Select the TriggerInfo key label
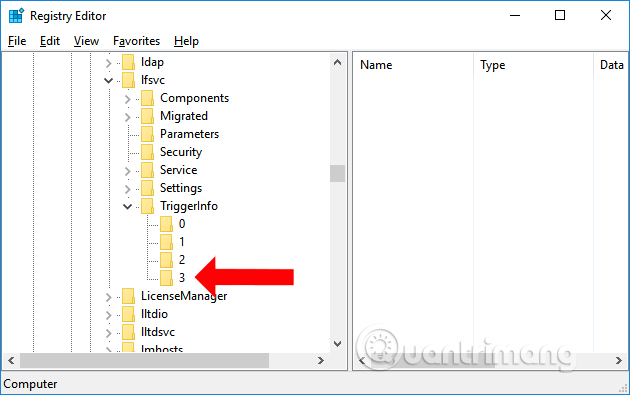Screen dimensions: 630x395 coord(189,206)
